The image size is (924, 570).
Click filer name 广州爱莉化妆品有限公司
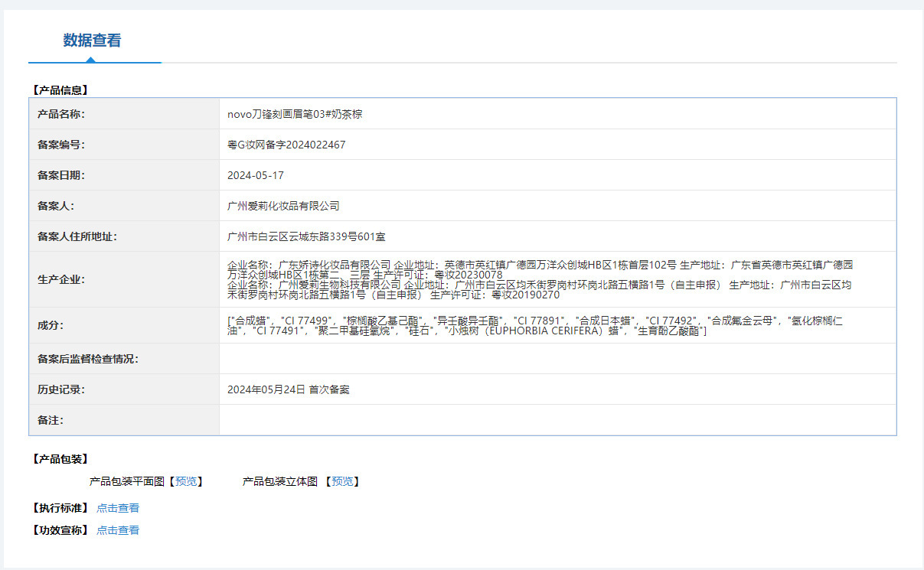coord(283,206)
